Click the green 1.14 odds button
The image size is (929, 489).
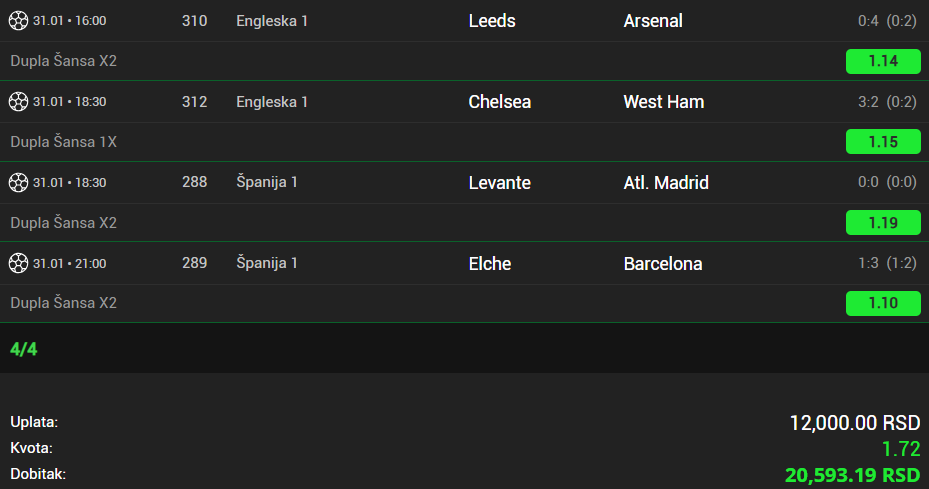click(883, 61)
